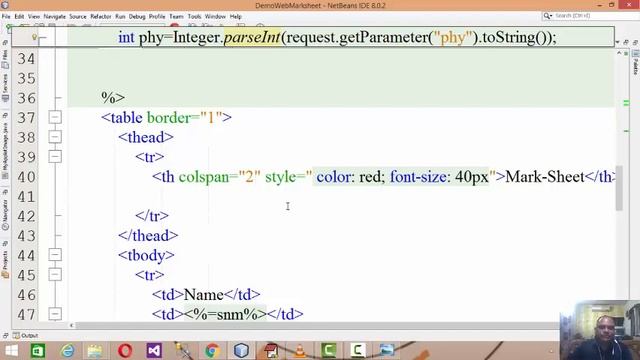The image size is (640, 360).
Task: Open the white Camtasia recorder icon in the taskbar
Action: coord(358,351)
